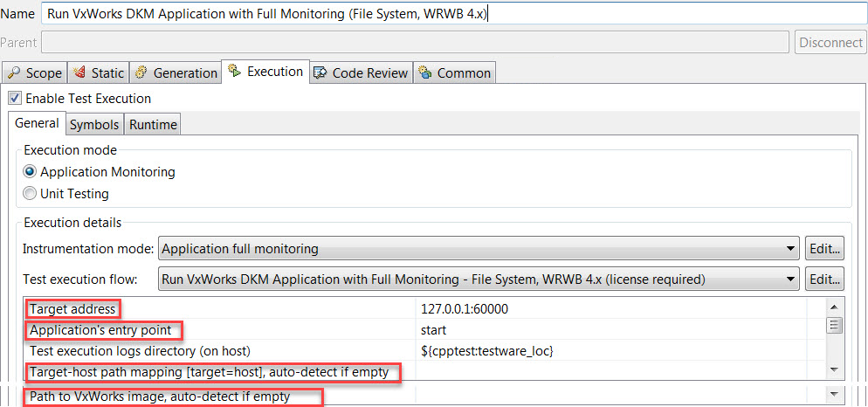Click the Scope tab magnifier icon
The height and width of the screenshot is (407, 868).
pos(14,72)
